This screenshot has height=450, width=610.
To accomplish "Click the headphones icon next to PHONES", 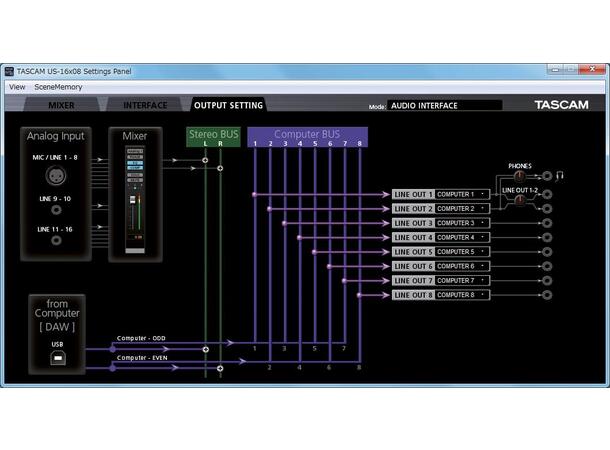I will [560, 176].
